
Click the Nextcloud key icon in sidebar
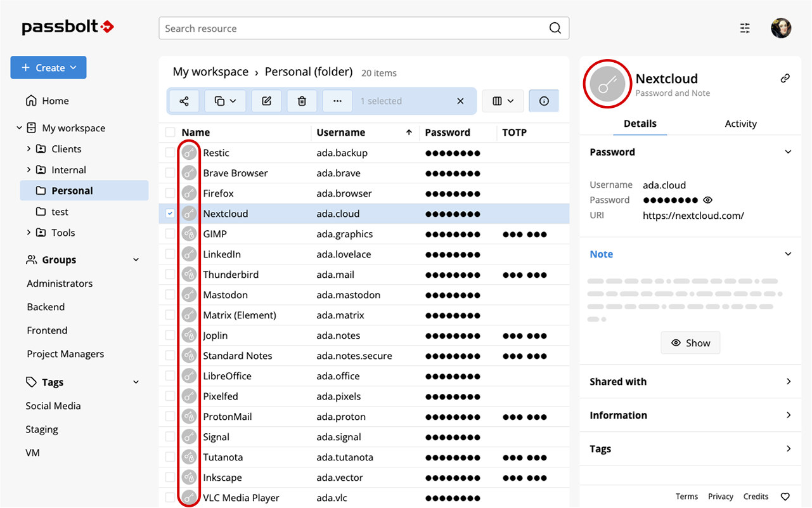[607, 84]
